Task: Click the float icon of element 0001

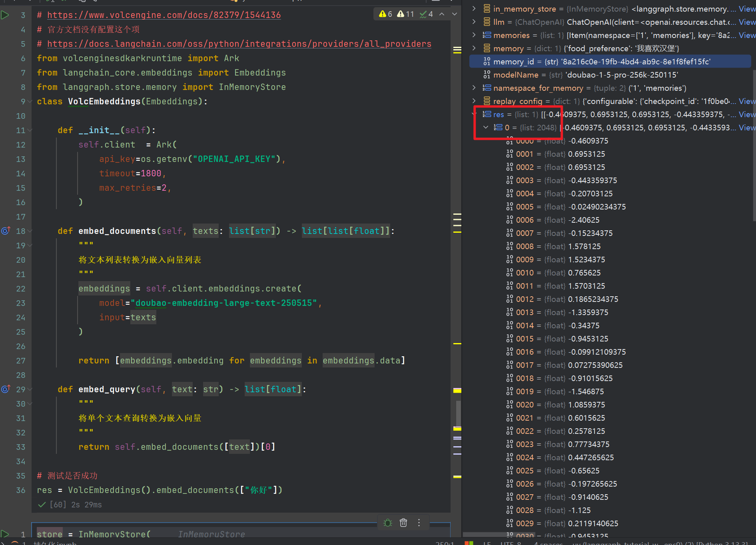Action: 510,154
